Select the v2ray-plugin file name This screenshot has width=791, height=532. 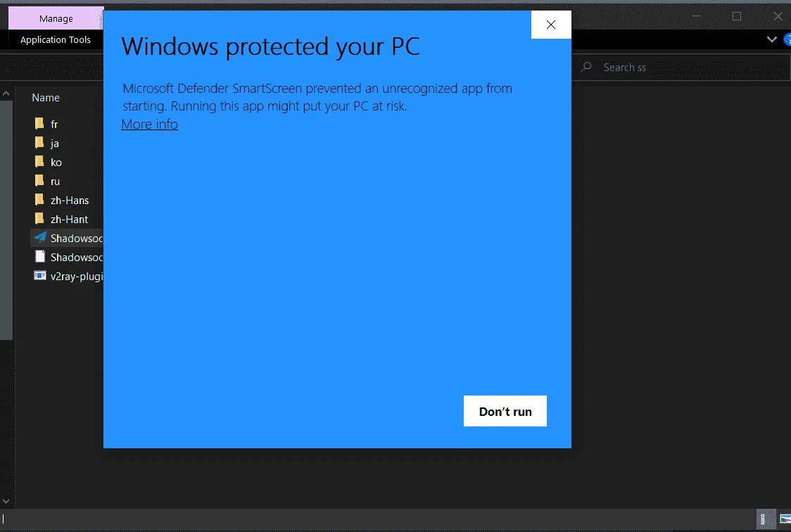[77, 277]
